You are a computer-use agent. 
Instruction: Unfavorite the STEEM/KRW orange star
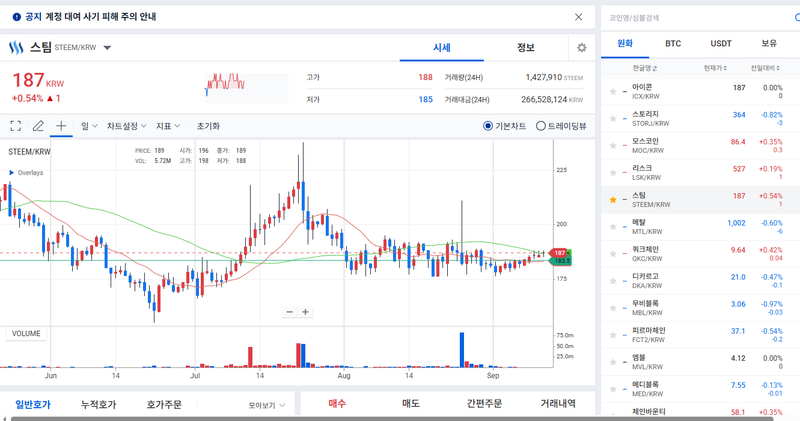click(613, 200)
